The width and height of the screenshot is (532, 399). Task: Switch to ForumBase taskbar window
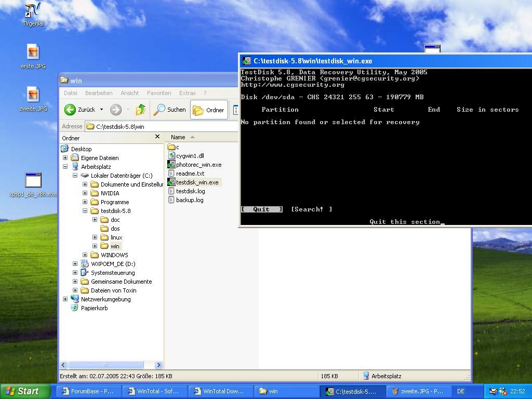[x=87, y=391]
